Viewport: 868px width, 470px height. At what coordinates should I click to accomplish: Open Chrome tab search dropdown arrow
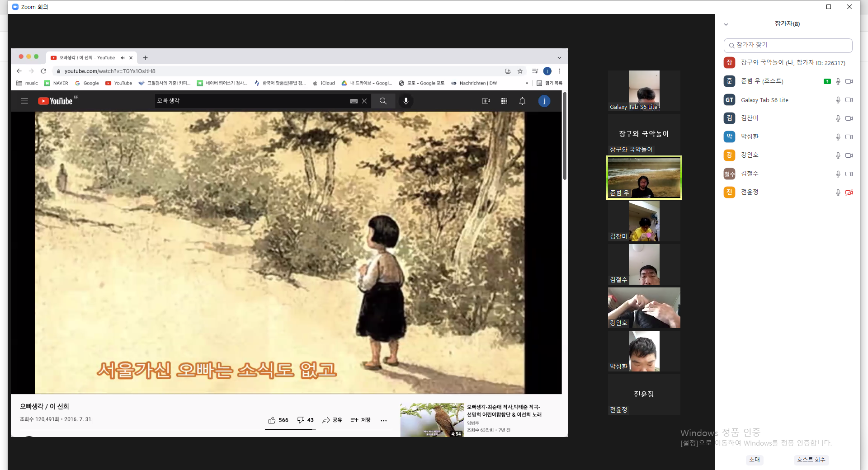[x=559, y=58]
